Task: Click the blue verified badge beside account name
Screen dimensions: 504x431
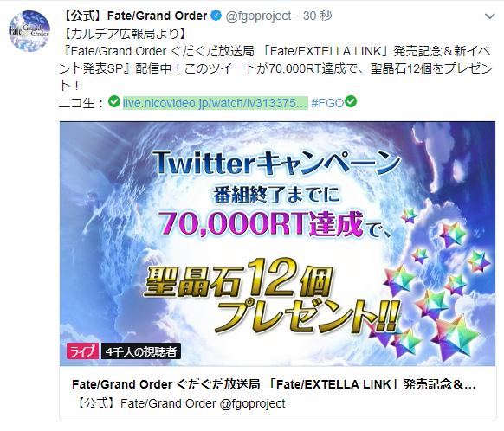Action: (216, 16)
